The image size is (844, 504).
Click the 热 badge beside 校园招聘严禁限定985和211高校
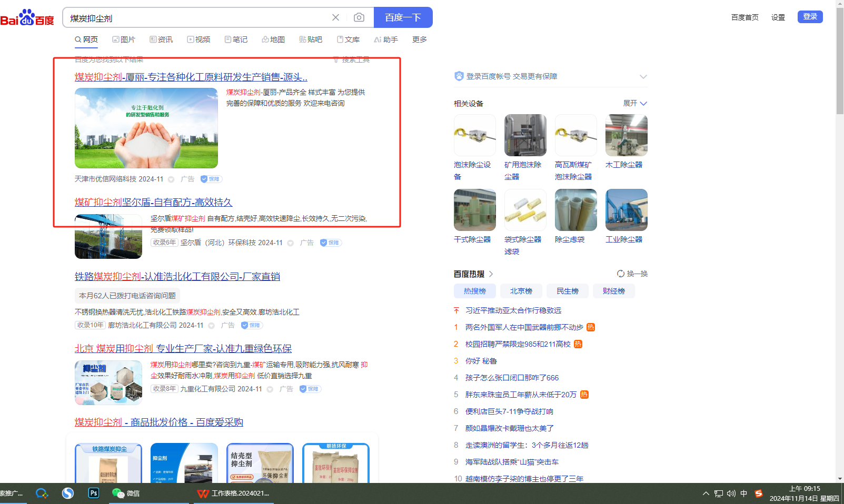click(x=578, y=344)
